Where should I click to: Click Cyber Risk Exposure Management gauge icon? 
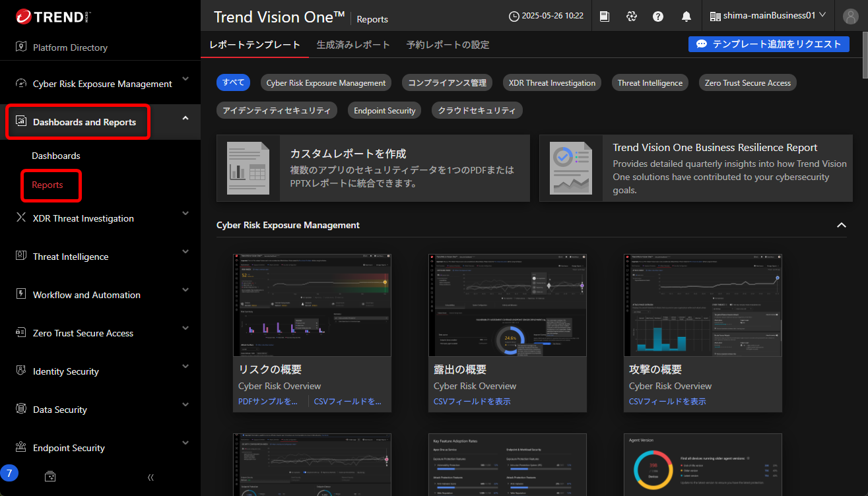pyautogui.click(x=21, y=84)
